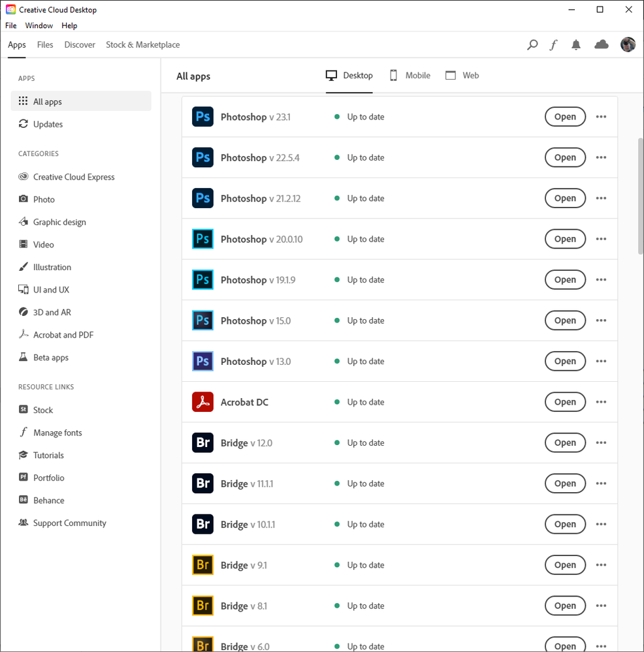Viewport: 644px width, 652px height.
Task: Open more options for Bridge v 12.0
Action: pyautogui.click(x=601, y=442)
